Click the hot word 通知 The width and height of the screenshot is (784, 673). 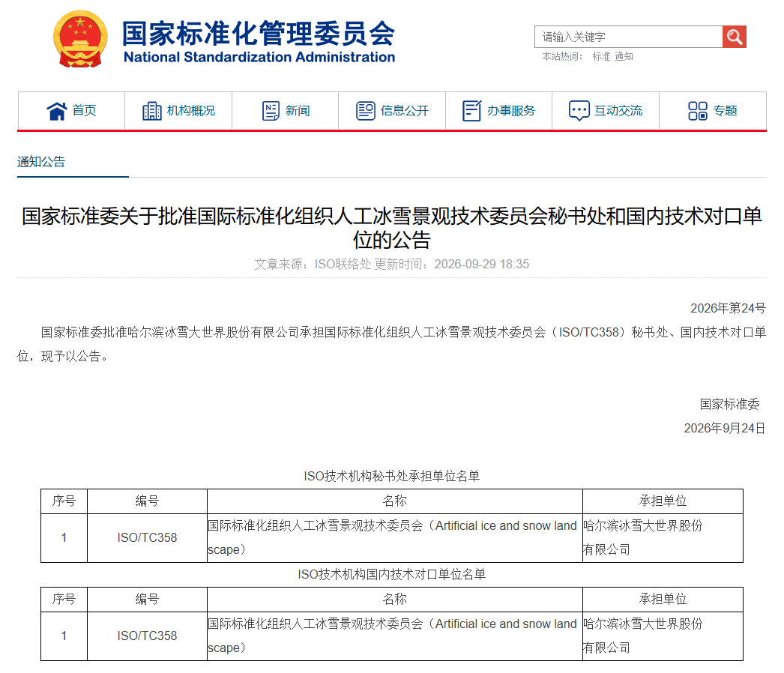pos(624,56)
